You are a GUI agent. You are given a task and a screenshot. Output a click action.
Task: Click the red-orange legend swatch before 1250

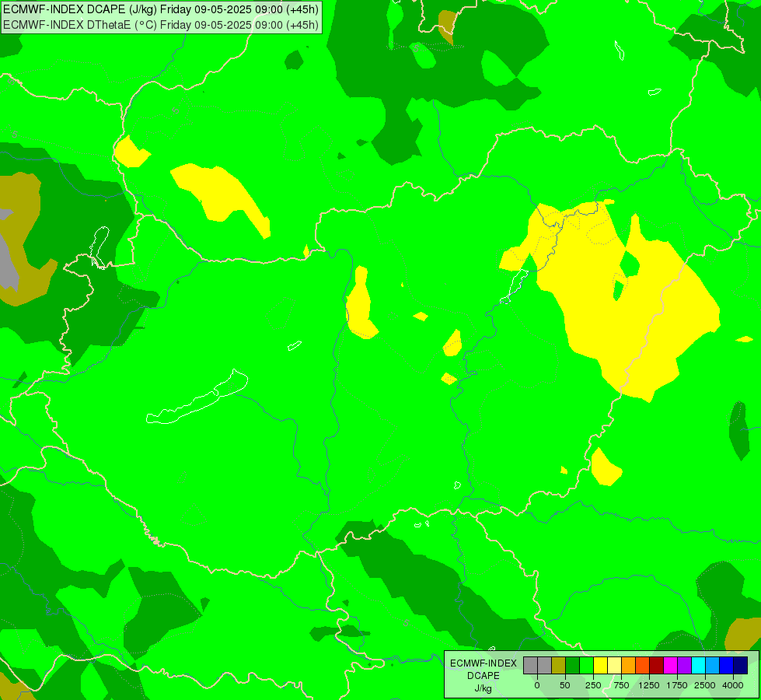643,665
